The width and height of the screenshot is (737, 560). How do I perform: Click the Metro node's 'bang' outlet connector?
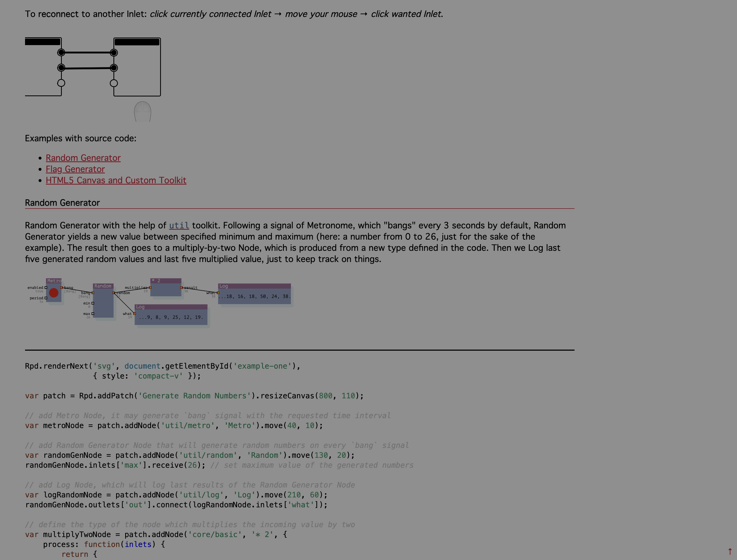[x=62, y=287]
